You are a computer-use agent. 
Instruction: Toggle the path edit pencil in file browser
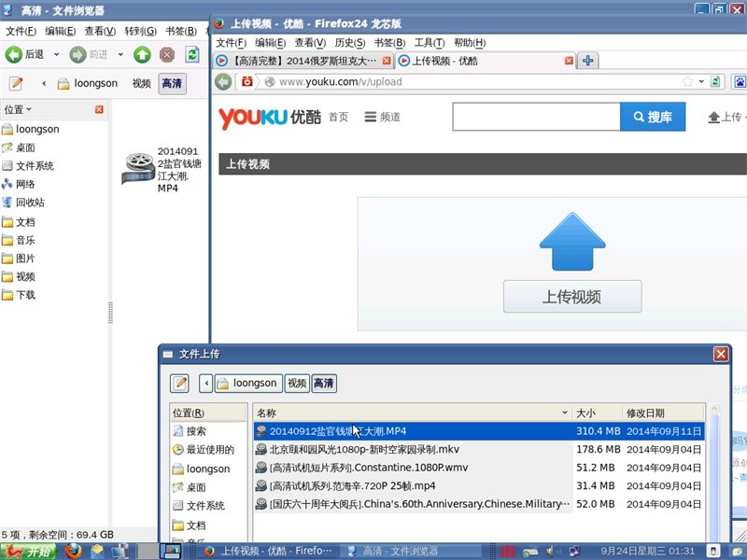point(16,83)
